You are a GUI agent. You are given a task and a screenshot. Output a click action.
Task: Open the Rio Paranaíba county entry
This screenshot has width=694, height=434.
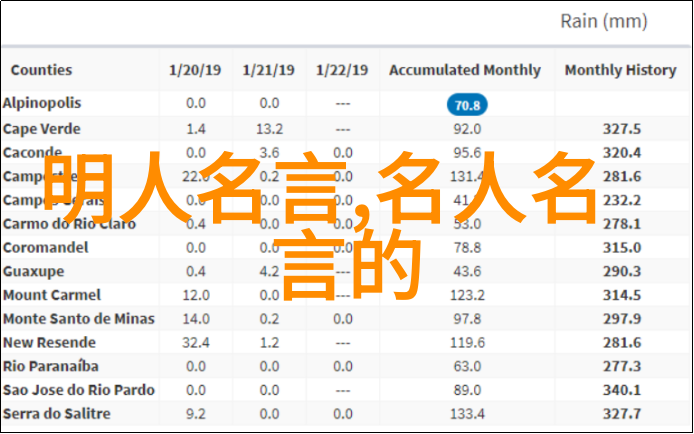pos(50,366)
